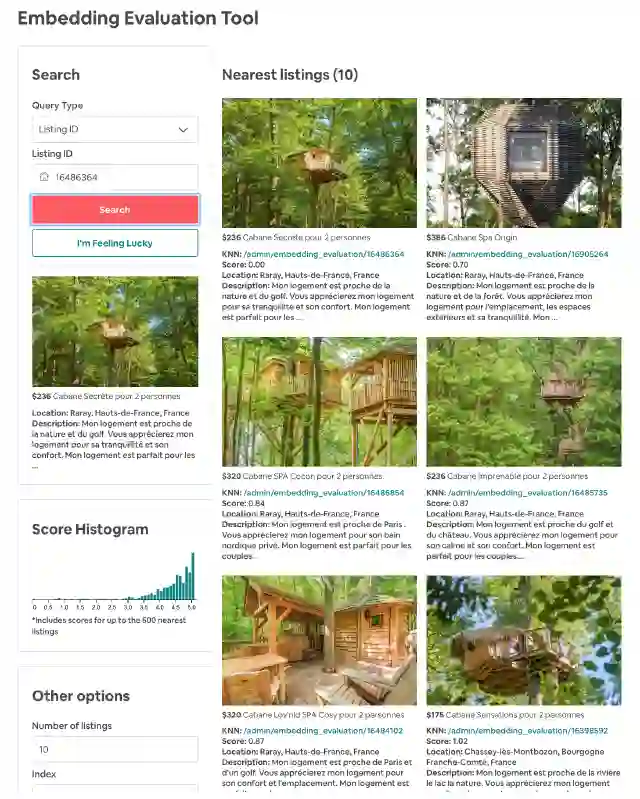Image resolution: width=640 pixels, height=799 pixels.
Task: Focus the Number of listings input field
Action: [115, 750]
